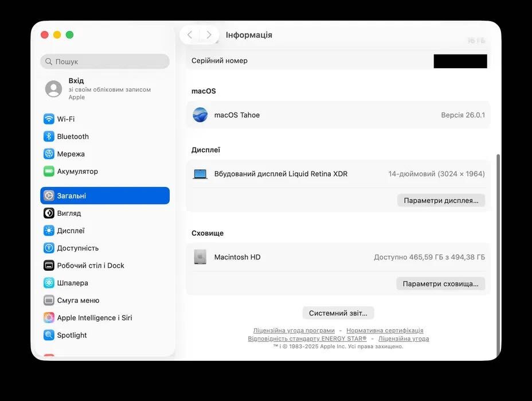Open the last Ліцензійна угода link
532x401 pixels.
click(x=404, y=338)
